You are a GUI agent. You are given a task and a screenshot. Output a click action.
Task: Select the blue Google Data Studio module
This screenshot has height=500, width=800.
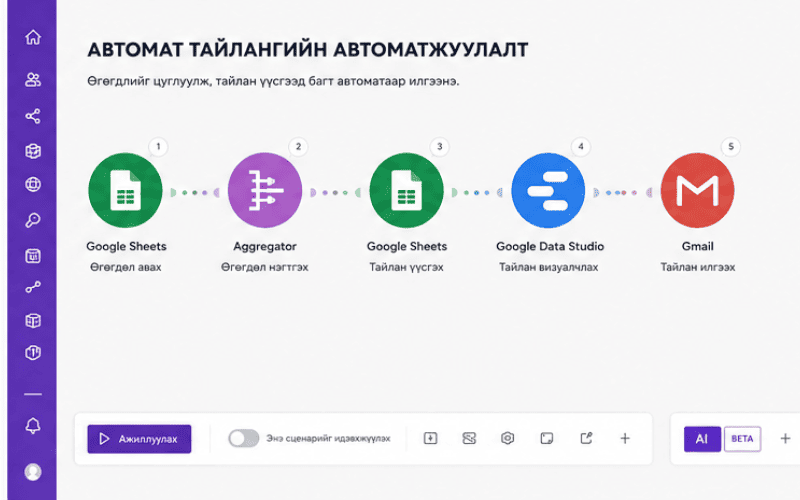tap(548, 190)
